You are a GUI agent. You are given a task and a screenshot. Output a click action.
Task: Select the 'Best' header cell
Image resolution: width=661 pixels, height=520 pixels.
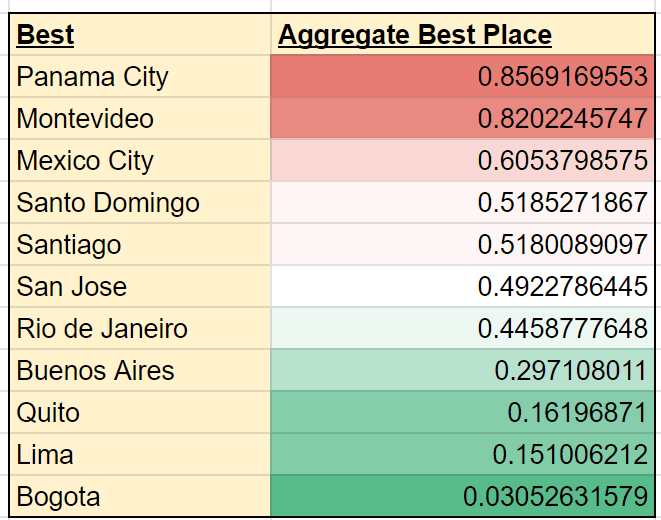[140, 35]
